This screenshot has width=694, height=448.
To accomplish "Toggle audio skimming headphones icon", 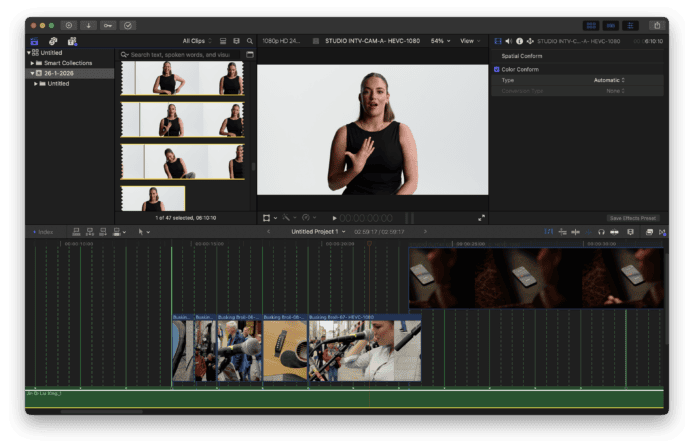I will point(601,231).
